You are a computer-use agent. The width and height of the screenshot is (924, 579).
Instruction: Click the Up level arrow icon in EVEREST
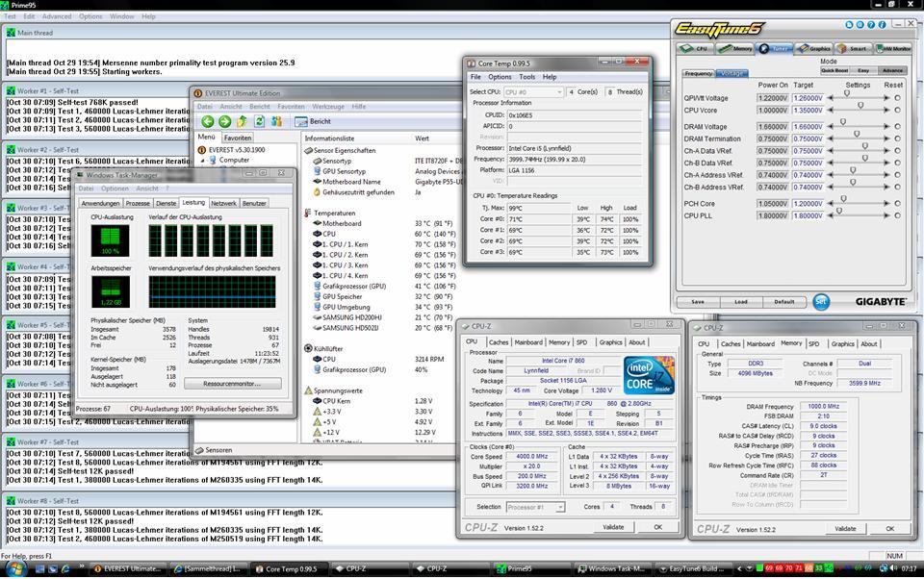[x=242, y=121]
